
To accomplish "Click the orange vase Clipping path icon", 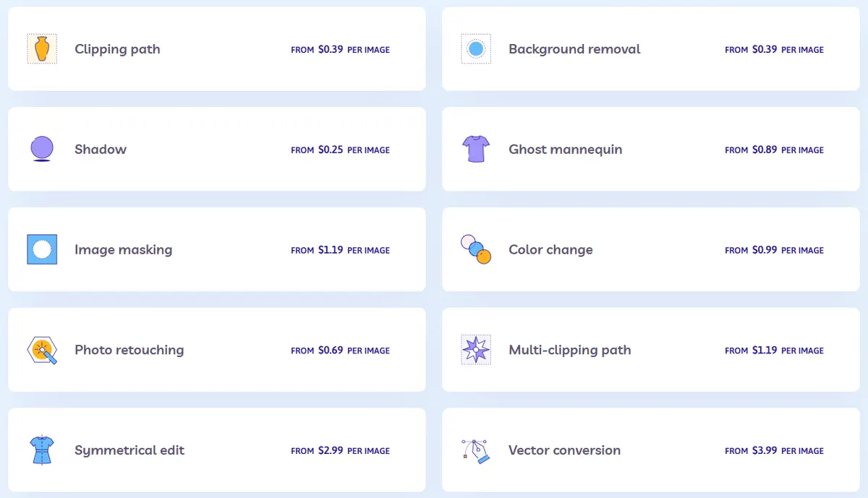I will tap(42, 49).
